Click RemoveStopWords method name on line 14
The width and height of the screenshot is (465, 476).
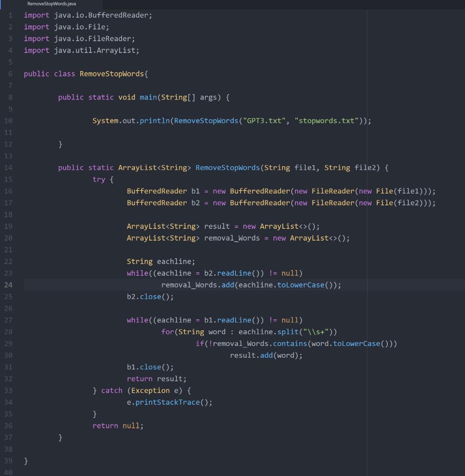click(228, 167)
